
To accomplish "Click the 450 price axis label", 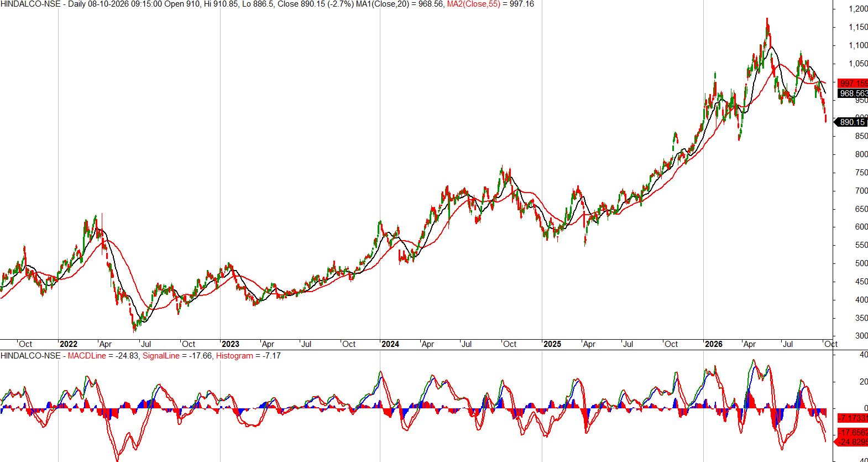I will (x=861, y=282).
